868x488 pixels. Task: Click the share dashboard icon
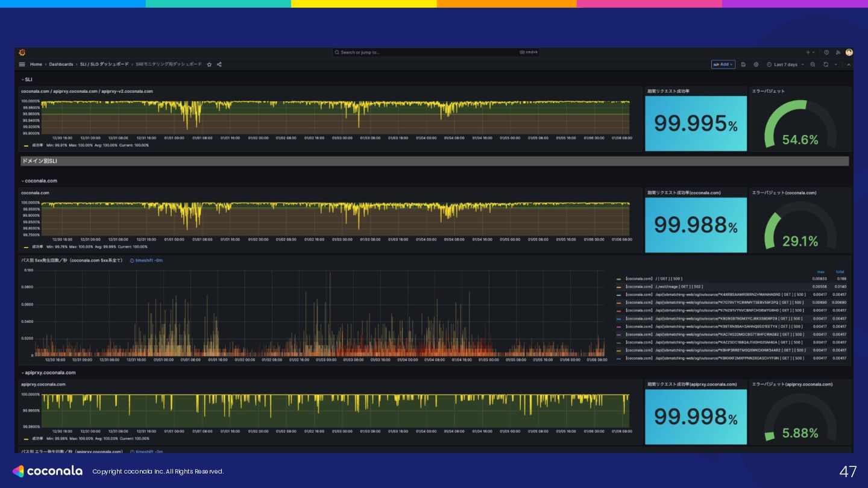[219, 64]
